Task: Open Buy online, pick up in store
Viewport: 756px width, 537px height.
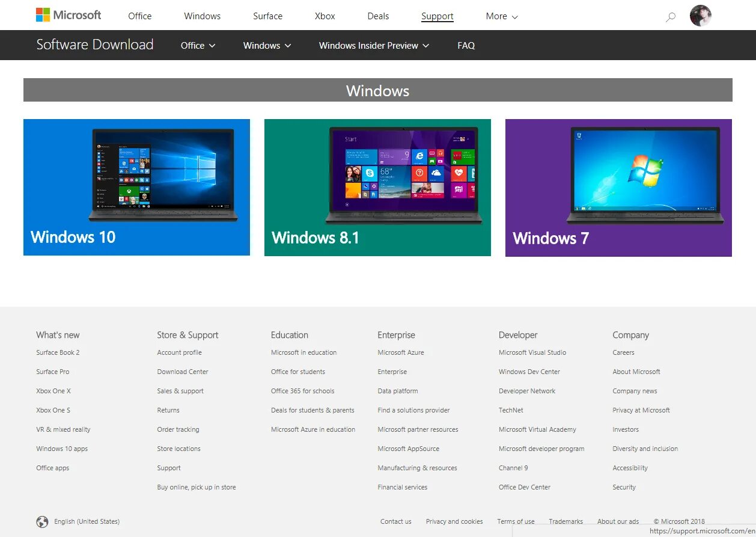Action: (197, 487)
